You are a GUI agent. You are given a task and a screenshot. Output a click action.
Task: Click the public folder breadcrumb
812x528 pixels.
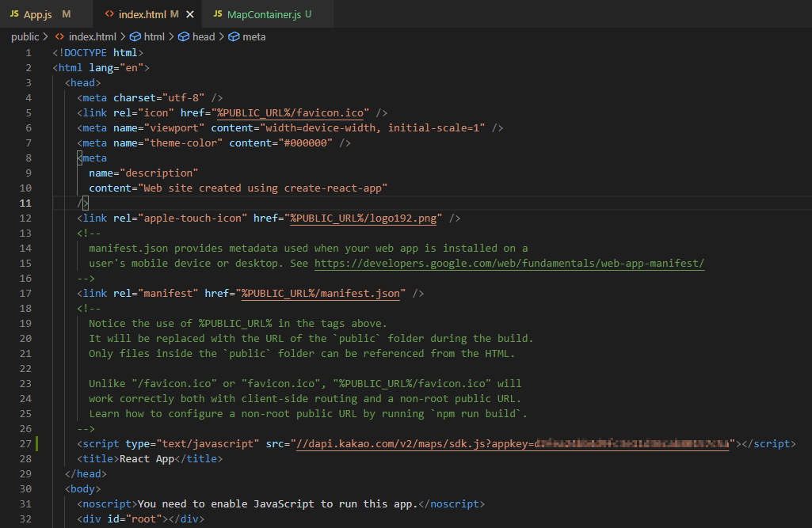tap(25, 36)
